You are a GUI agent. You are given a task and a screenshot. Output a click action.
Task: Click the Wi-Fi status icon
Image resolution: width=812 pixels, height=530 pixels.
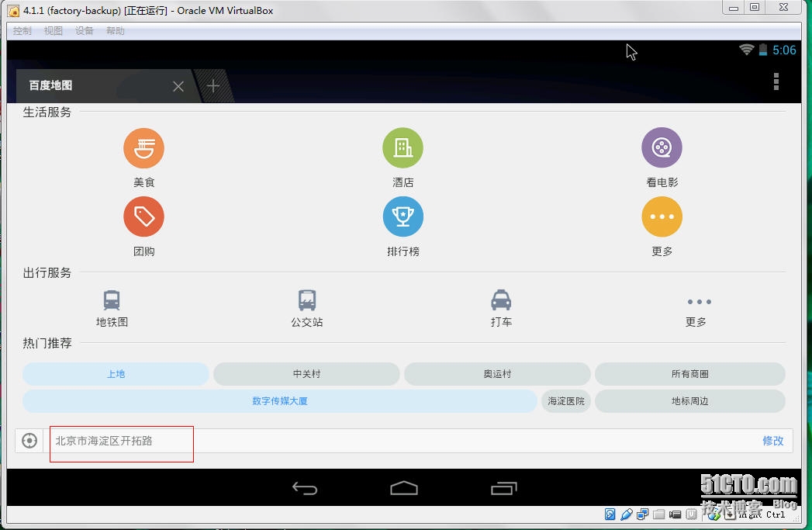746,50
